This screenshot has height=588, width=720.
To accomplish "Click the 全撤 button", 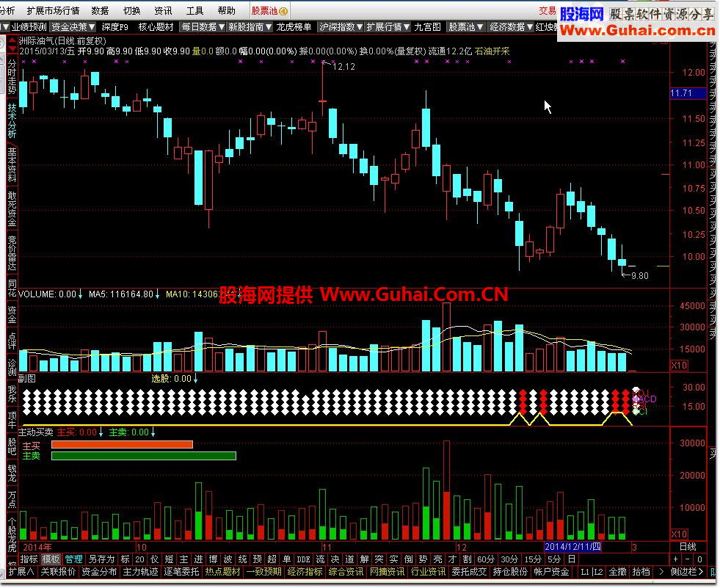I will coord(617,571).
